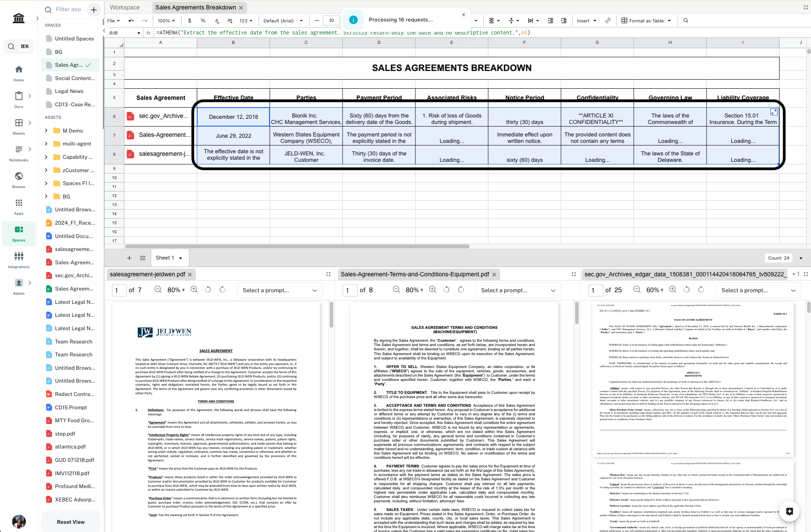Open Admin in the left rail
The width and height of the screenshot is (811, 532).
tap(19, 286)
